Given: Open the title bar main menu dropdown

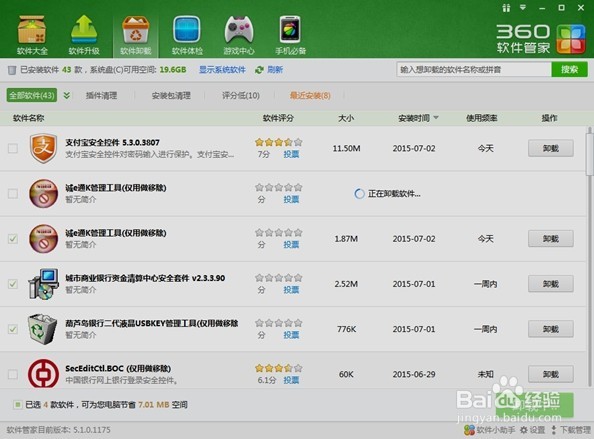Looking at the screenshot, I should (523, 7).
